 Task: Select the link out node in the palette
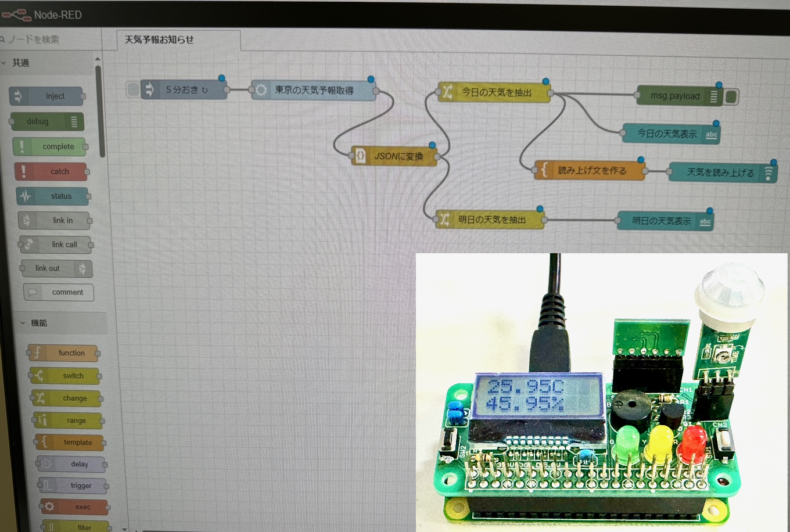pos(56,268)
